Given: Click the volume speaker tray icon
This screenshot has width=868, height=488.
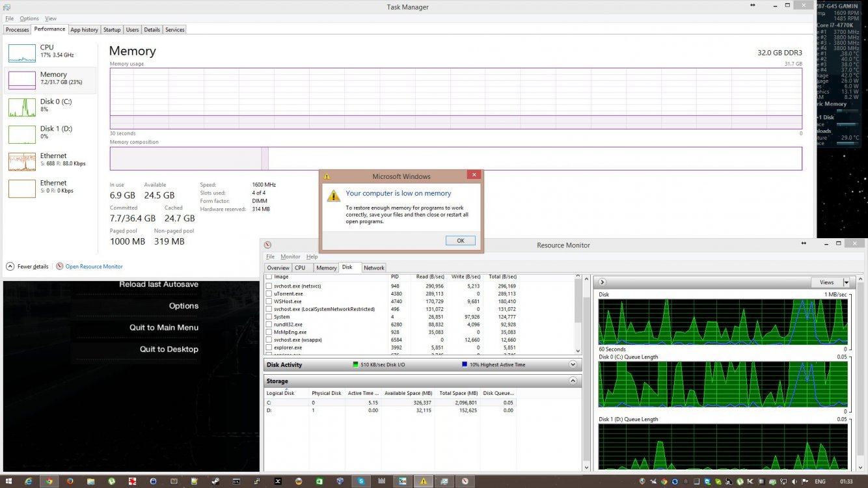Looking at the screenshot, I should [x=794, y=481].
